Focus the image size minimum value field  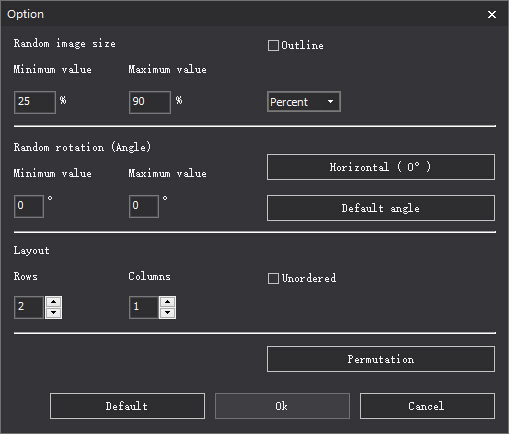(35, 102)
